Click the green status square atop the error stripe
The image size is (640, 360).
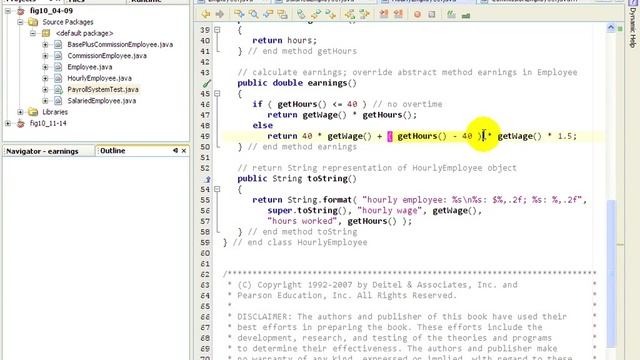620,29
